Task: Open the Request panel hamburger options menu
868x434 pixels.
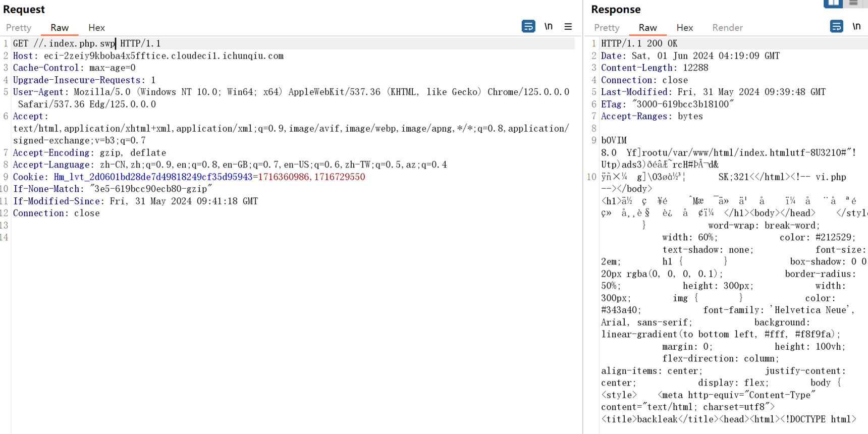Action: [568, 26]
